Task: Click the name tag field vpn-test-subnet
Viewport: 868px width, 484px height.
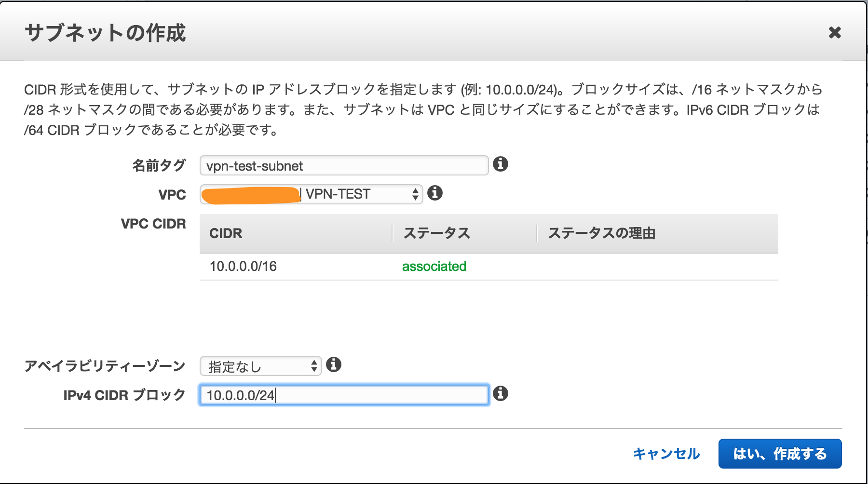Action: click(x=344, y=166)
